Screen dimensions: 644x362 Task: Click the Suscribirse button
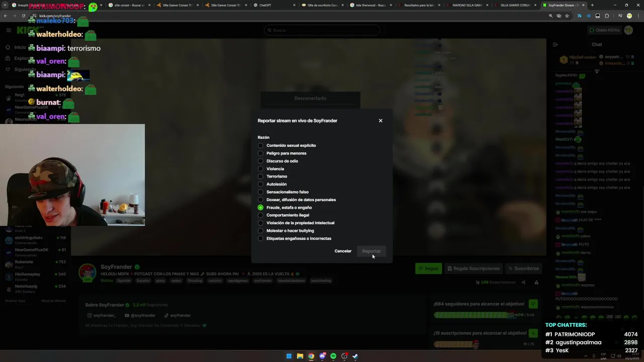click(523, 268)
